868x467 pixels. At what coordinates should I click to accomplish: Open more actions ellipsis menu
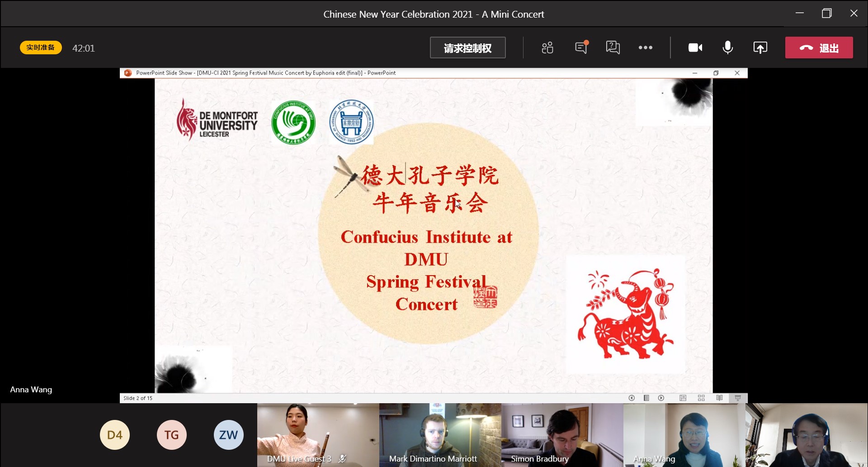coord(645,48)
